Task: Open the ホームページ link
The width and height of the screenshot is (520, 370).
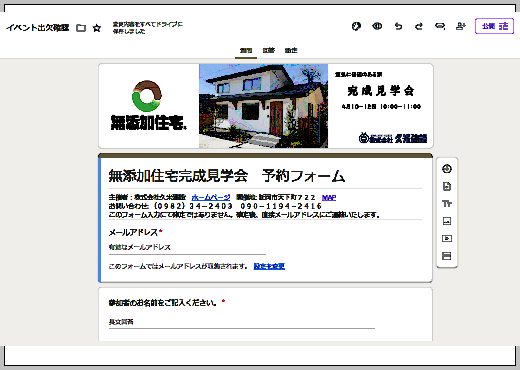Action: click(x=211, y=197)
